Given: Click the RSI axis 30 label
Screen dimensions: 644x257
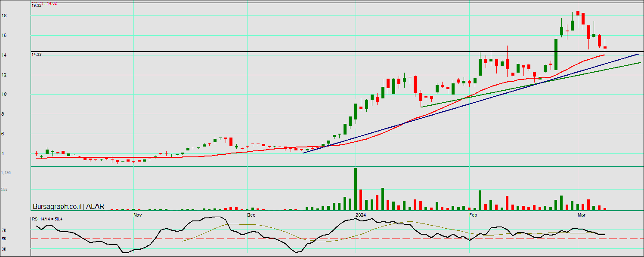Looking at the screenshot, I should coord(3,249).
